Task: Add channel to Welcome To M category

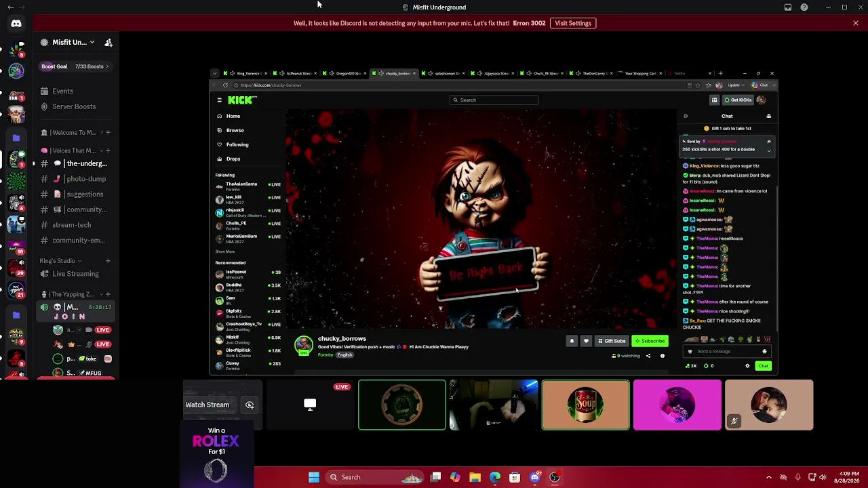Action: click(x=108, y=133)
